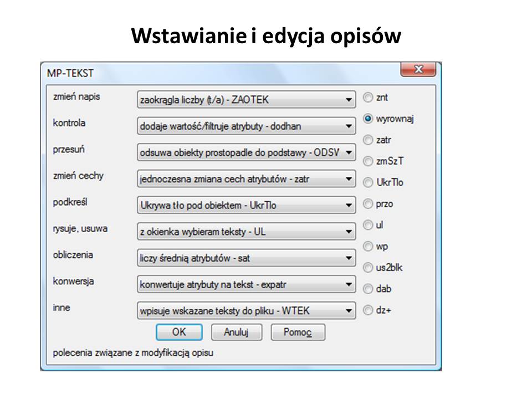This screenshot has height=399, width=532.
Task: Pick the zmSzT radio option
Action: [368, 161]
